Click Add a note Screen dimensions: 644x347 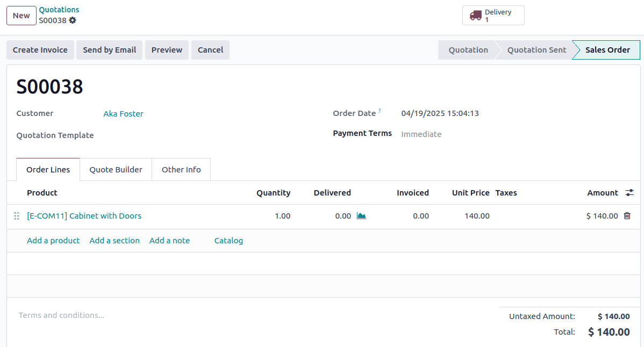(x=170, y=241)
